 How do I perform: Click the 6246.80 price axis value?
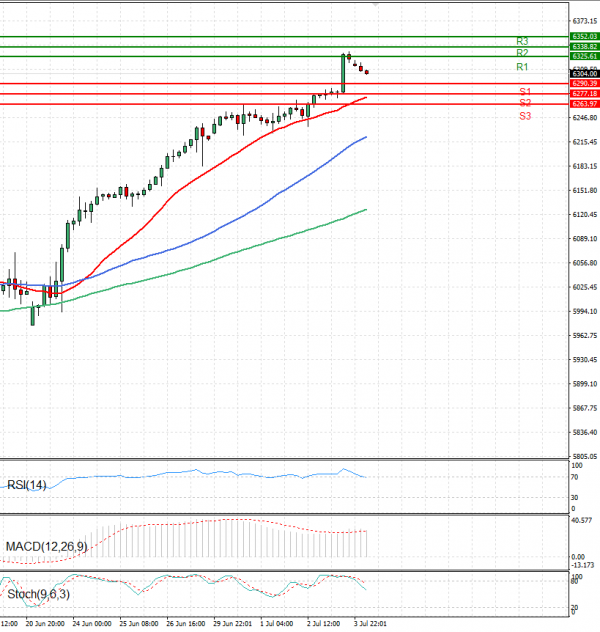(585, 118)
